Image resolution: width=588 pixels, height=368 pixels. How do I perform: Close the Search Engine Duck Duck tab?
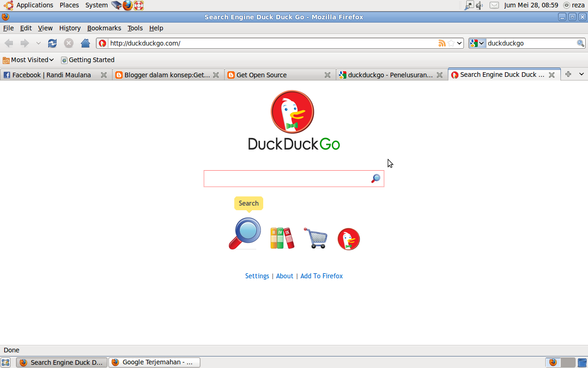(x=552, y=75)
